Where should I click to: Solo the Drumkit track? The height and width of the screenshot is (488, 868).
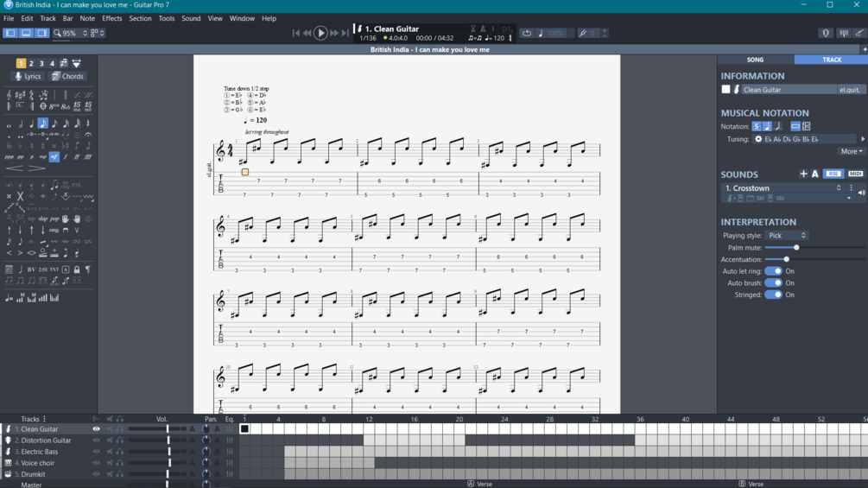point(119,474)
